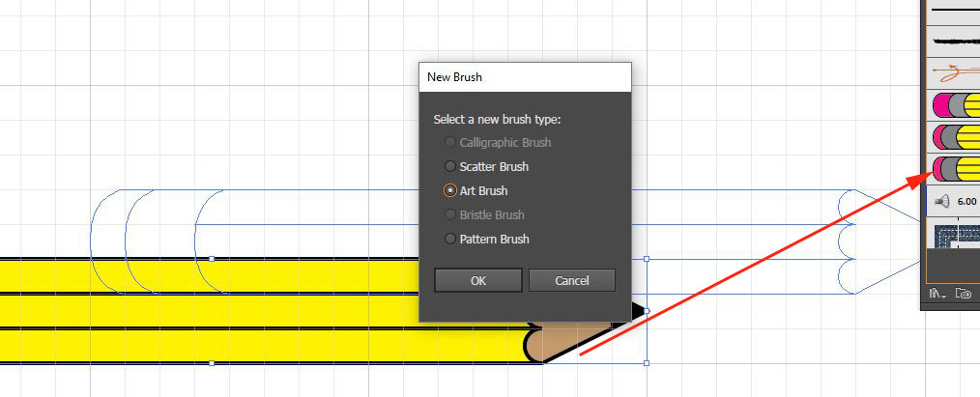Click the Libraries Panel icon in Brushes panel

pyautogui.click(x=963, y=293)
